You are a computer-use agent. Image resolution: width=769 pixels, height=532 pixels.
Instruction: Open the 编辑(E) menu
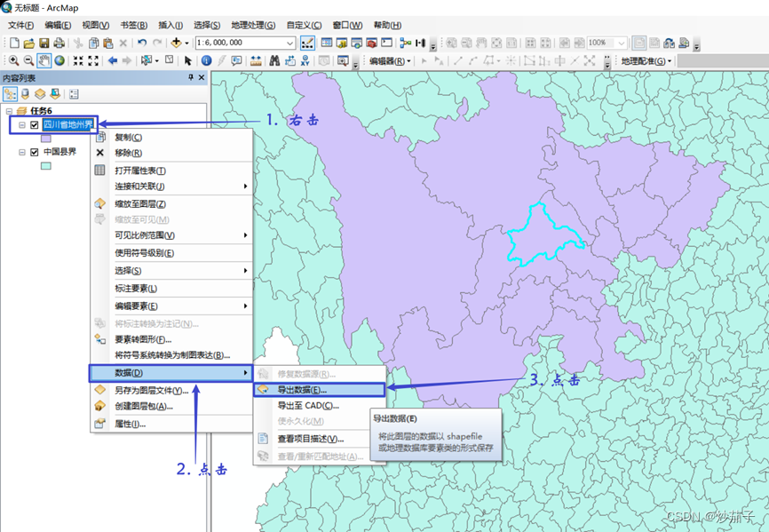point(58,25)
